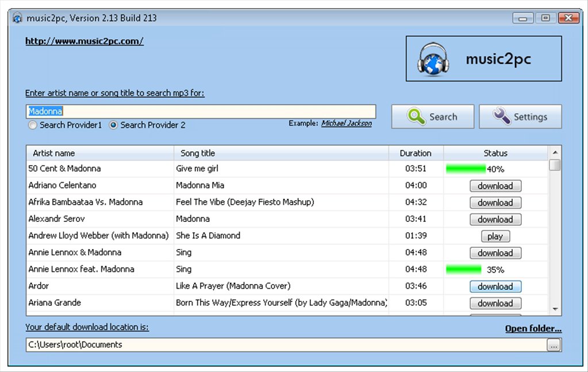Click the results list scrollbar thumb

click(x=555, y=165)
